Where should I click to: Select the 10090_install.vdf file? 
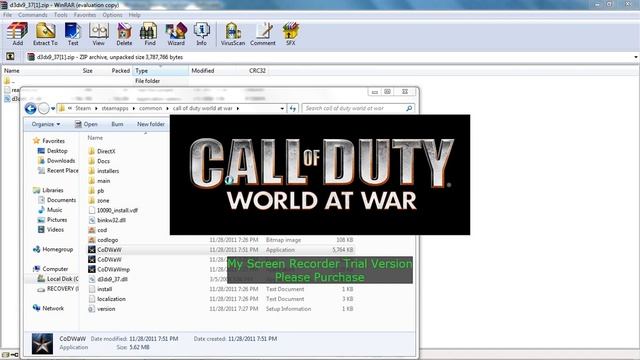(x=113, y=210)
